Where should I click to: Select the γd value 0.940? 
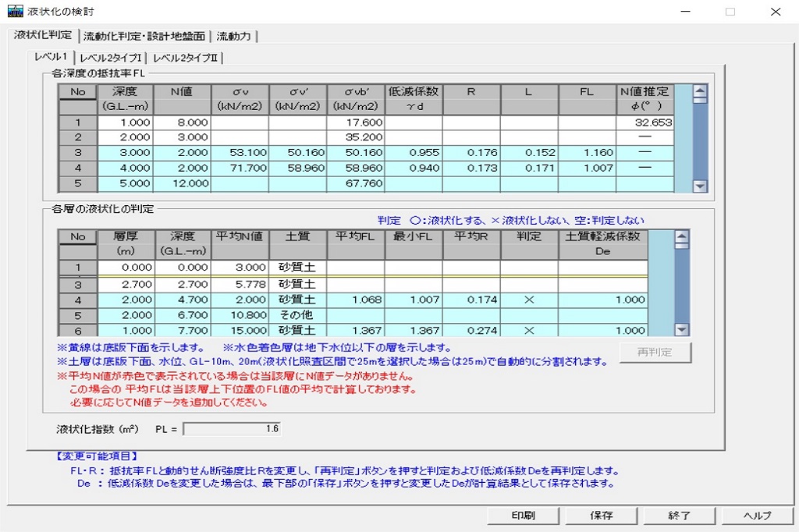tap(414, 168)
